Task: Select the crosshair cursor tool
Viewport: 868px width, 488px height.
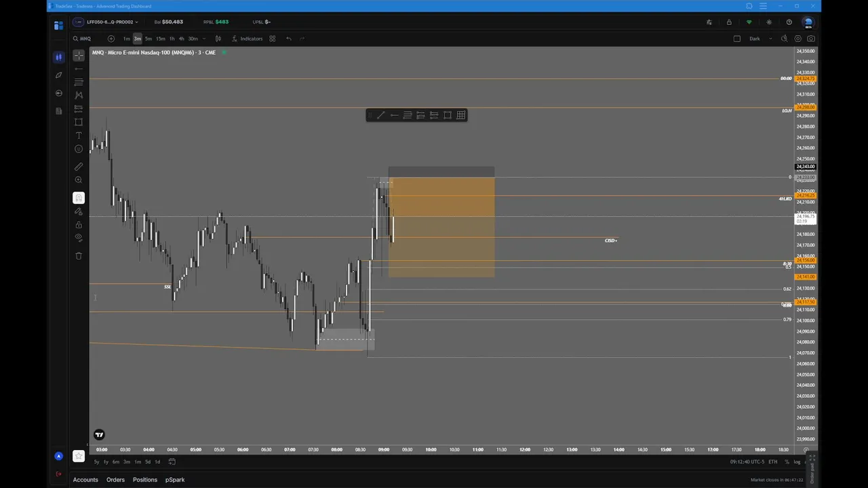Action: coord(79,56)
